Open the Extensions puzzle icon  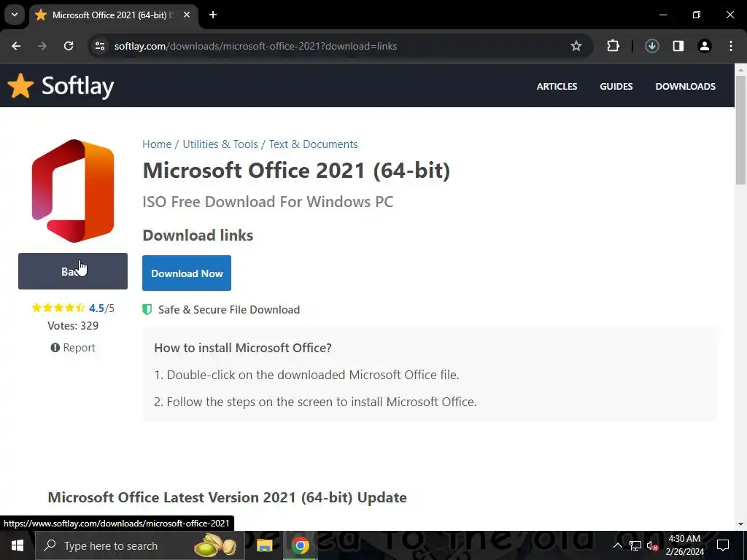613,46
